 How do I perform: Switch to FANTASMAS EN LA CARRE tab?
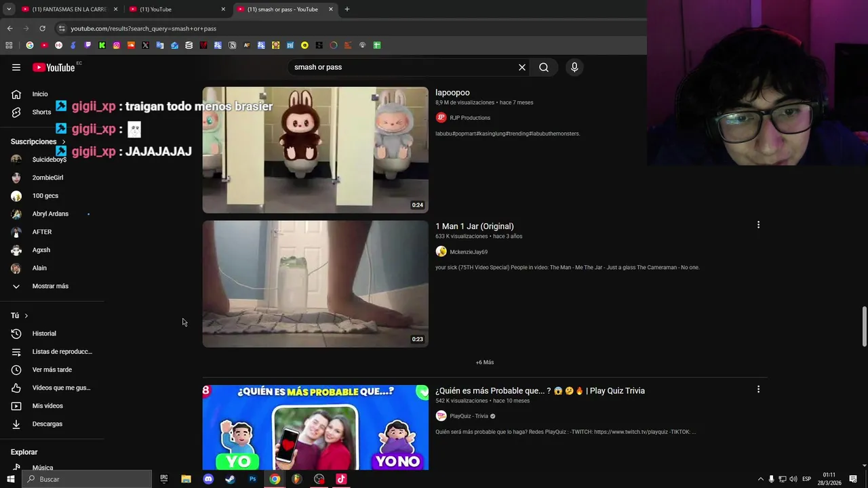pyautogui.click(x=69, y=9)
